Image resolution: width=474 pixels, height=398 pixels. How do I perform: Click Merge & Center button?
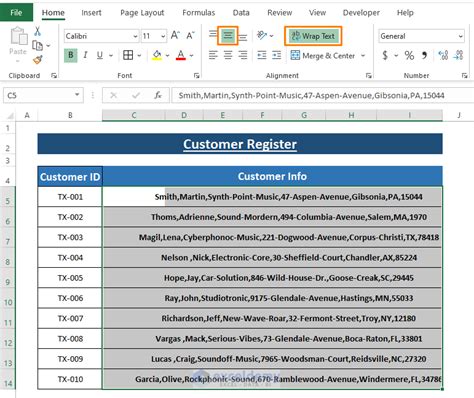[x=323, y=55]
